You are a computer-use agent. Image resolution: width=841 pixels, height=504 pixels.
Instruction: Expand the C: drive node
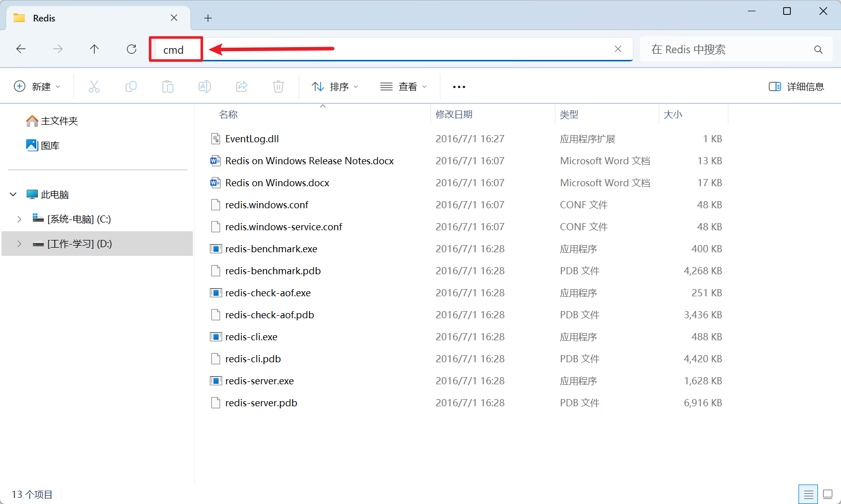pyautogui.click(x=19, y=219)
